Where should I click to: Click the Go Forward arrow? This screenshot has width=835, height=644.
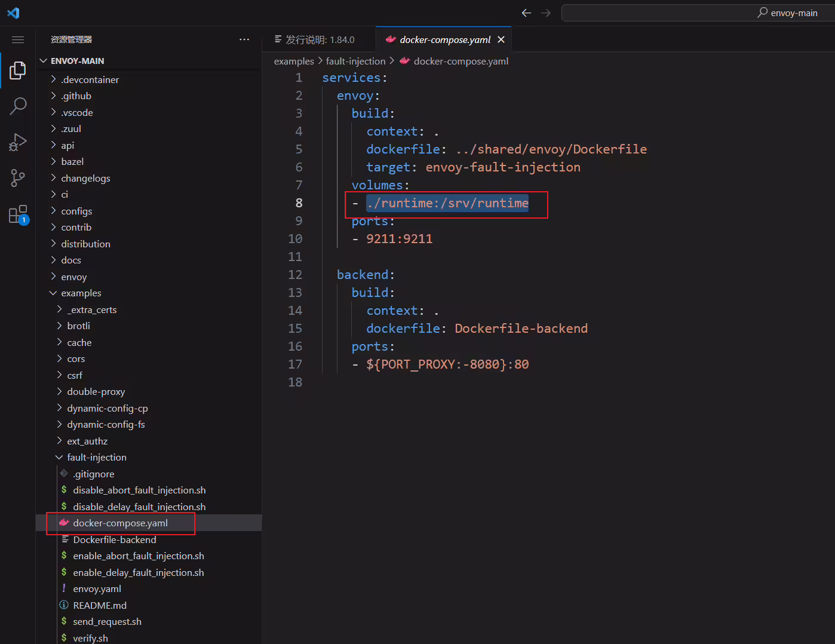click(x=546, y=13)
